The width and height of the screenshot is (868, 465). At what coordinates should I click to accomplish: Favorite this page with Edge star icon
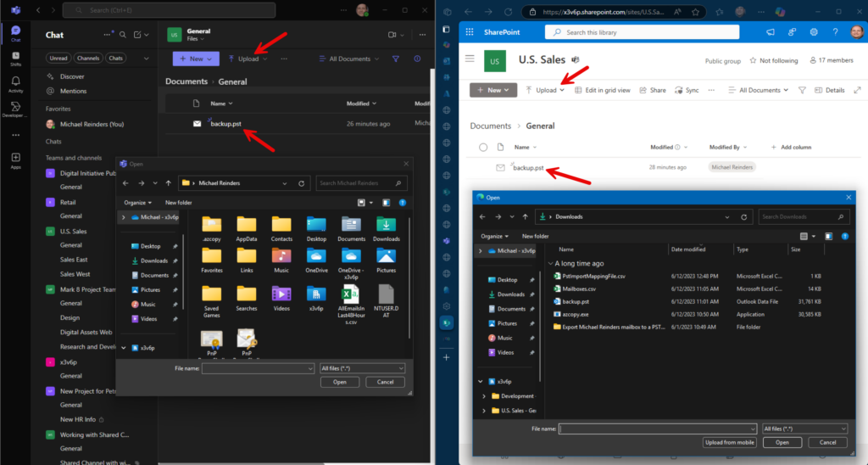click(x=695, y=12)
